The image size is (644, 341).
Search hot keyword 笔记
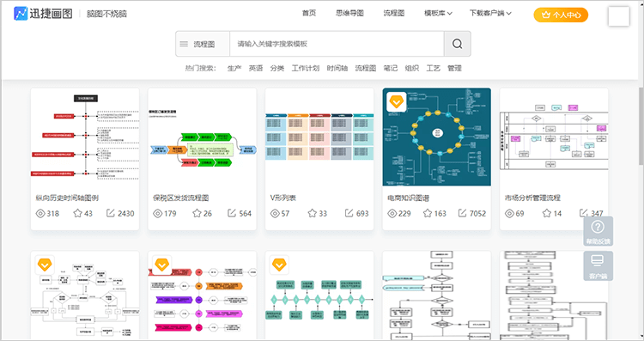tap(390, 68)
